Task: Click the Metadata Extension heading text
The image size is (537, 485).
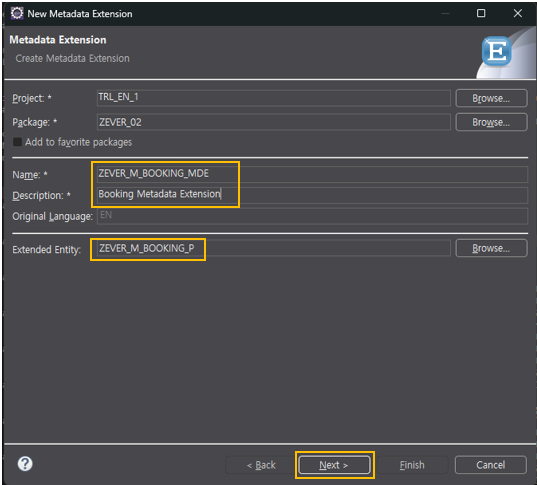Action: [58, 40]
